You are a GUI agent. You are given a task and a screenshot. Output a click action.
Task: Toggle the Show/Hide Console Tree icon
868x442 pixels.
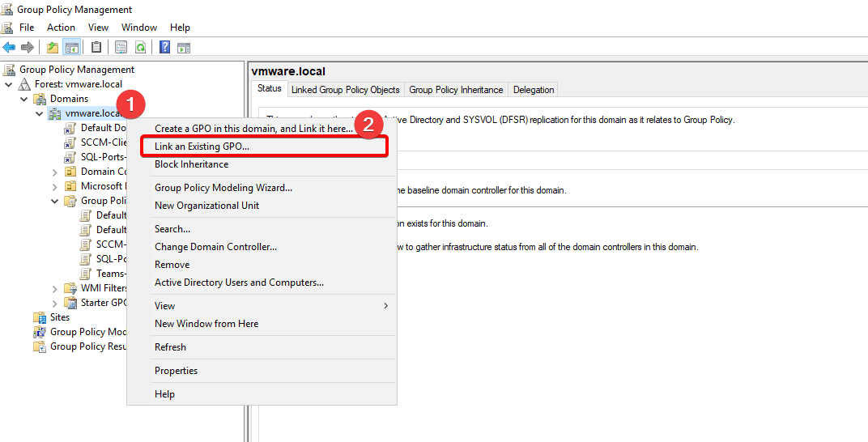click(x=72, y=47)
